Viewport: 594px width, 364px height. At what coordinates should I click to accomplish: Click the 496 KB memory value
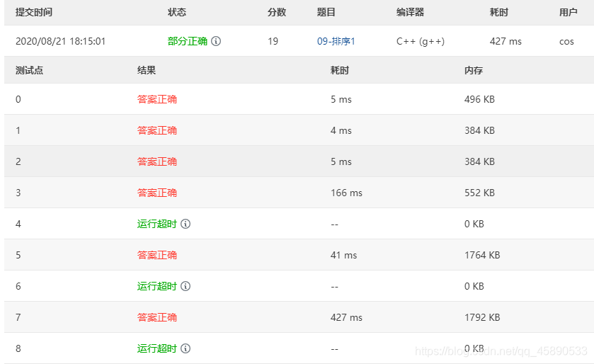(479, 99)
